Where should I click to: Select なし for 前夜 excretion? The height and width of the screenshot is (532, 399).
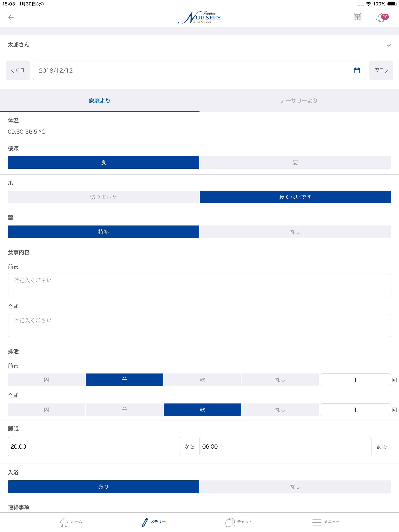[280, 380]
